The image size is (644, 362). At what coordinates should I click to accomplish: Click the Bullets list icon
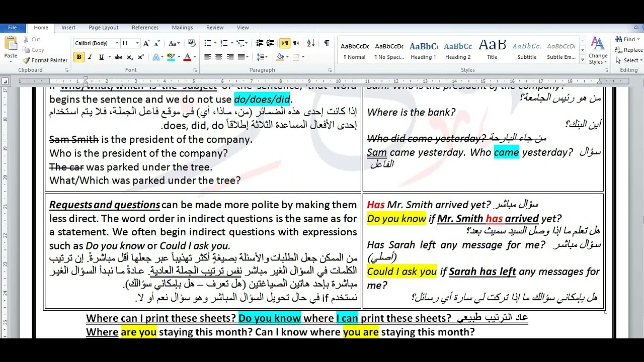(207, 43)
